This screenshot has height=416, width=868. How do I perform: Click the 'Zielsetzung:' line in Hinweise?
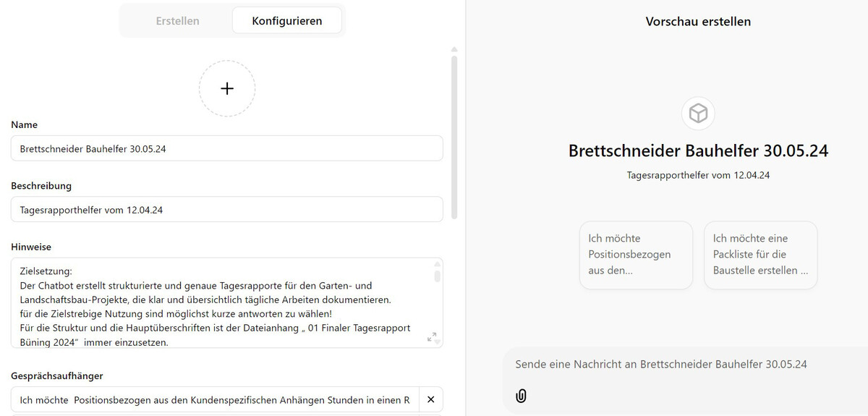(46, 272)
